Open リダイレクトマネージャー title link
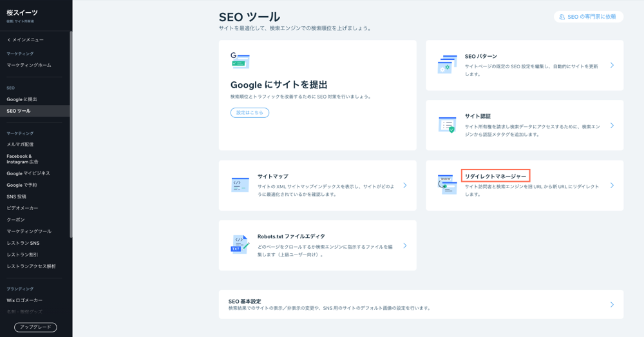Viewport: 644px width, 337px height. point(495,176)
